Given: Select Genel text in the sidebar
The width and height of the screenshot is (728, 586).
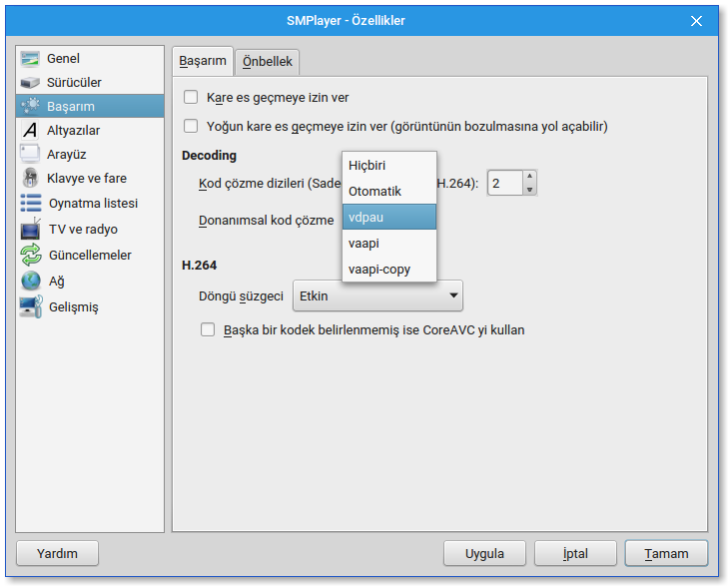Looking at the screenshot, I should pyautogui.click(x=63, y=59).
